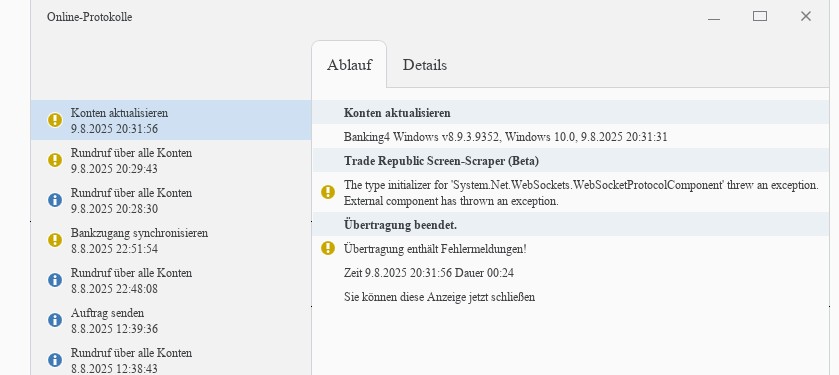Viewport: 839px width, 375px height.
Task: Click the Konten aktualisieren heading in Ablauf pane
Action: (x=397, y=113)
